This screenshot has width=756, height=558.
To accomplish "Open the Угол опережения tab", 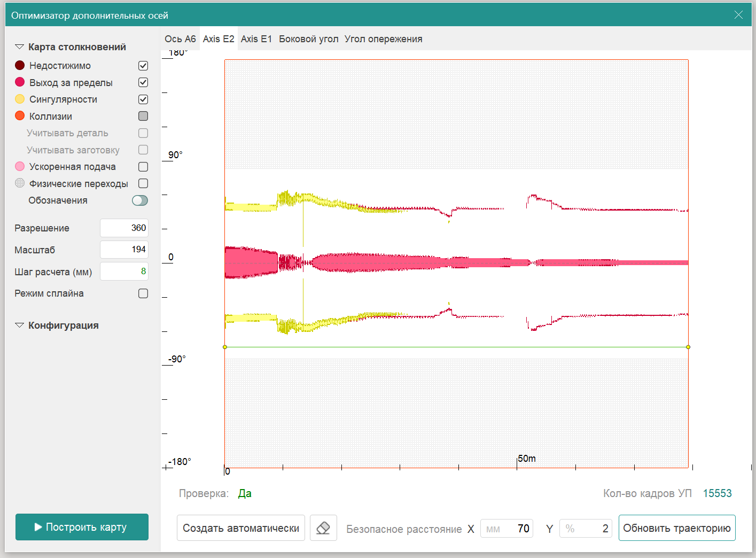I will [x=384, y=39].
